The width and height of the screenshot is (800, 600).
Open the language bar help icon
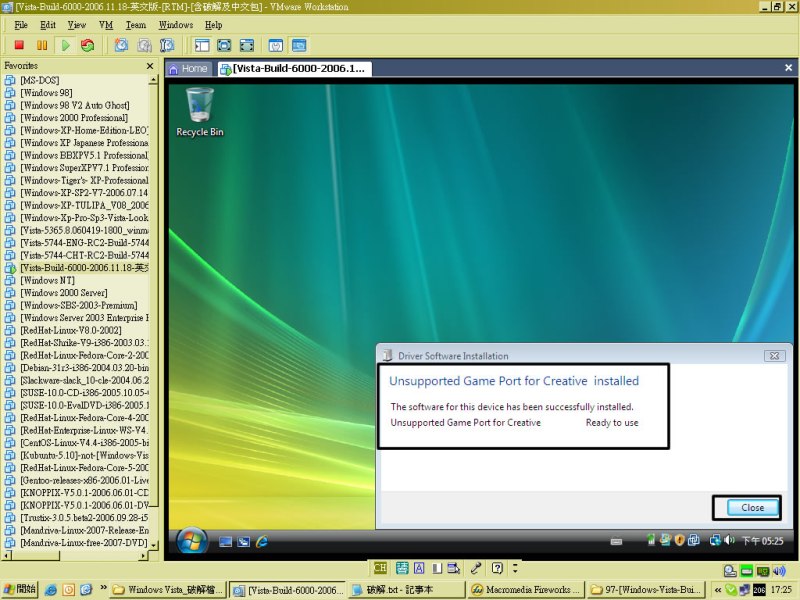point(497,568)
